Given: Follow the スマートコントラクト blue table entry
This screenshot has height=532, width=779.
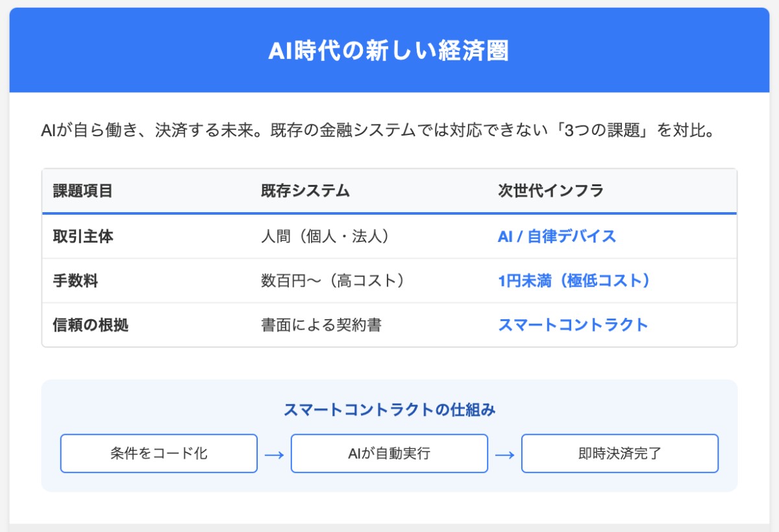Looking at the screenshot, I should pos(573,324).
